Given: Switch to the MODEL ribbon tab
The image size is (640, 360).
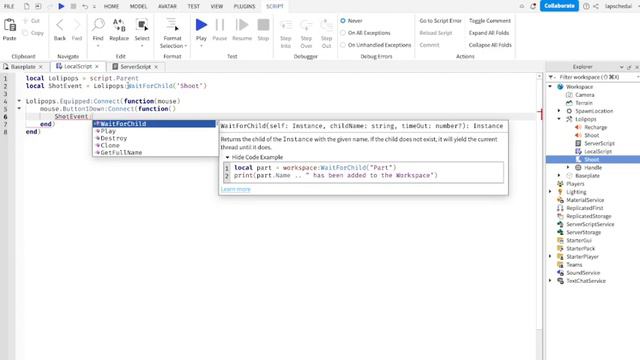Looking at the screenshot, I should coord(138,6).
